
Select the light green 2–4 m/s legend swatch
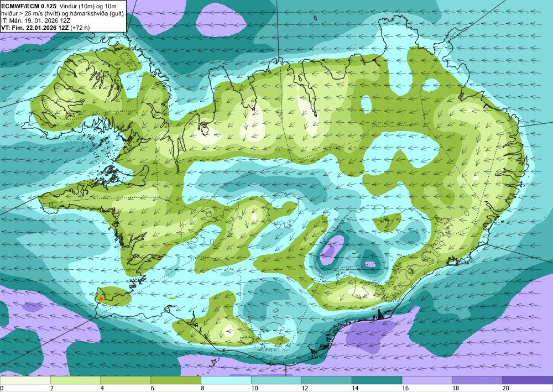click(75, 380)
